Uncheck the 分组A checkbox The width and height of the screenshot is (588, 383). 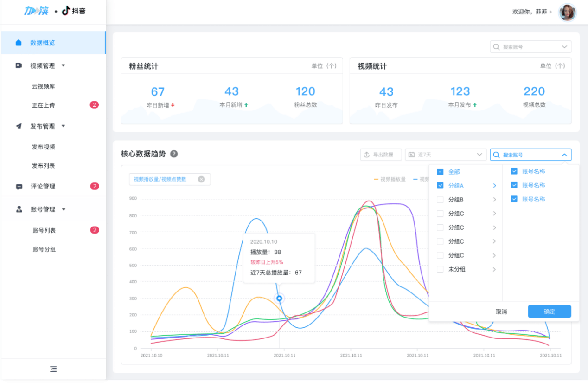[440, 186]
